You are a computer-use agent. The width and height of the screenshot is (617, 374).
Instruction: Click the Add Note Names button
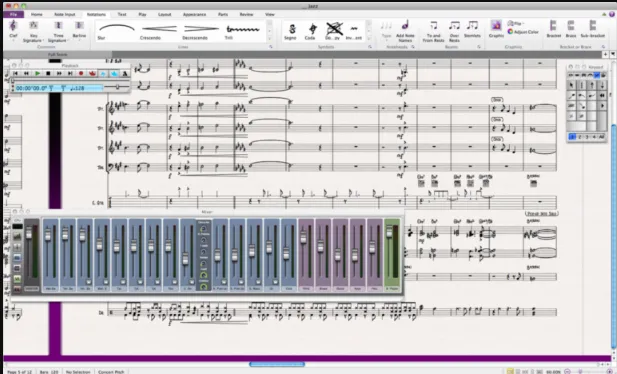(x=405, y=31)
